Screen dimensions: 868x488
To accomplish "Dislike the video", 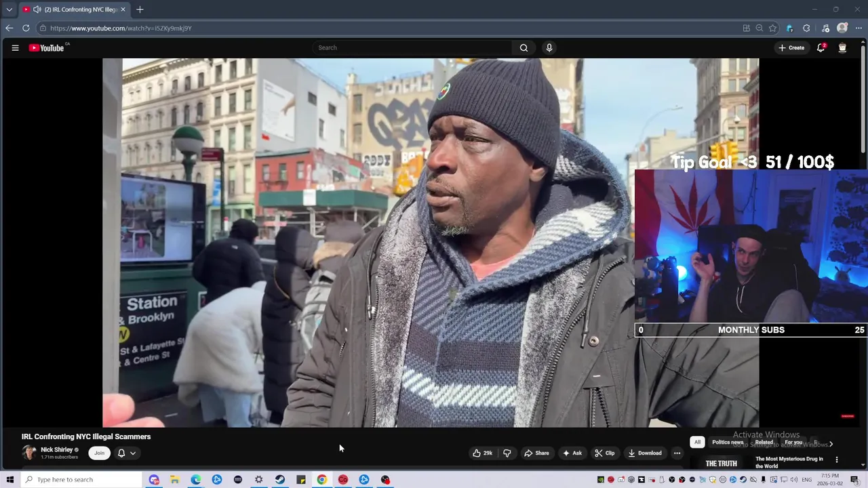I will pos(507,453).
